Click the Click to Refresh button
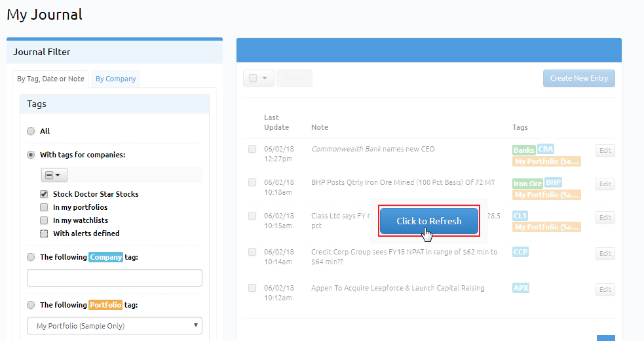 (428, 221)
